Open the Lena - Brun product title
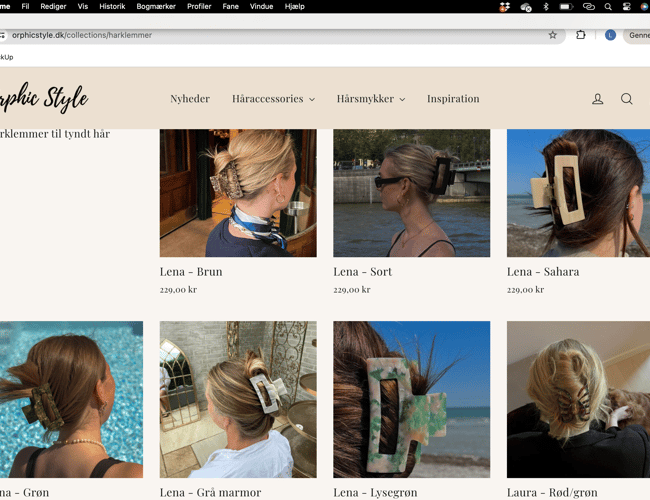This screenshot has height=500, width=650. [x=191, y=271]
